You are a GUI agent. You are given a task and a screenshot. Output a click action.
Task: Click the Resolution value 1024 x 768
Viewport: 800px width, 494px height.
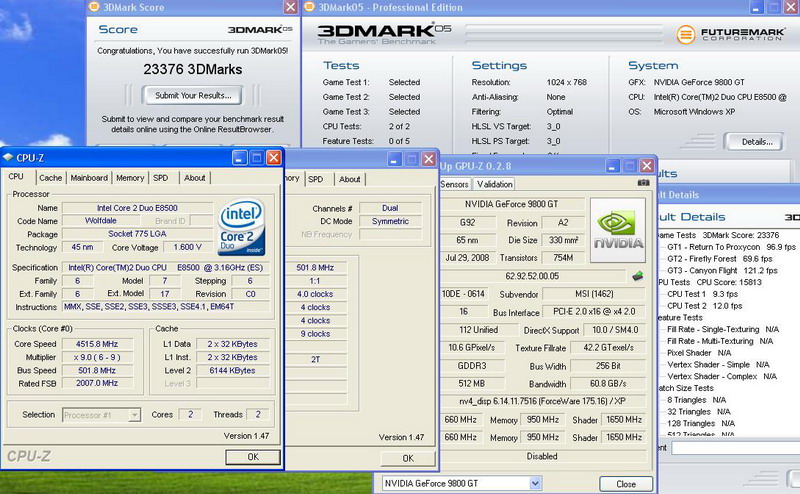[x=566, y=82]
